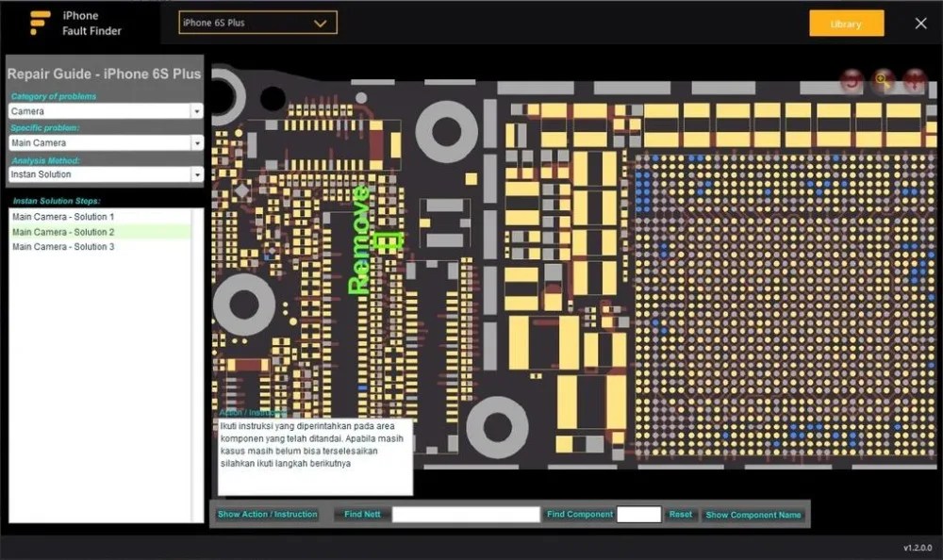
Task: Click the Find Nett button
Action: [362, 515]
